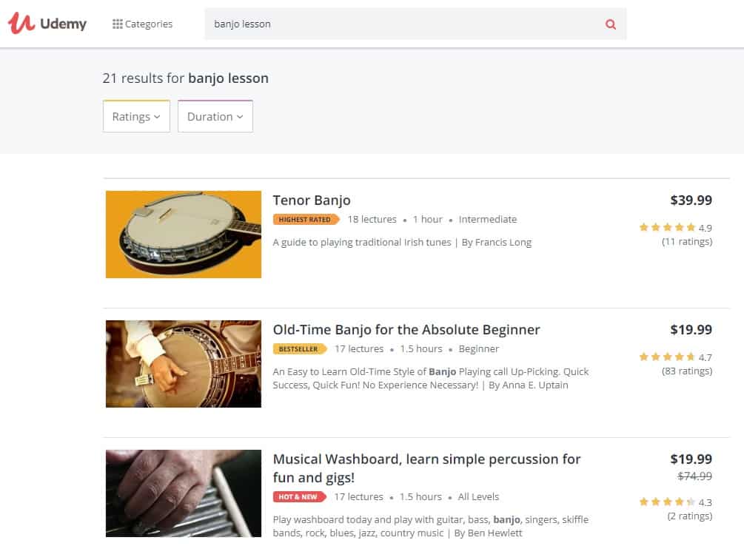Expand the Ratings filter dropdown

[136, 117]
